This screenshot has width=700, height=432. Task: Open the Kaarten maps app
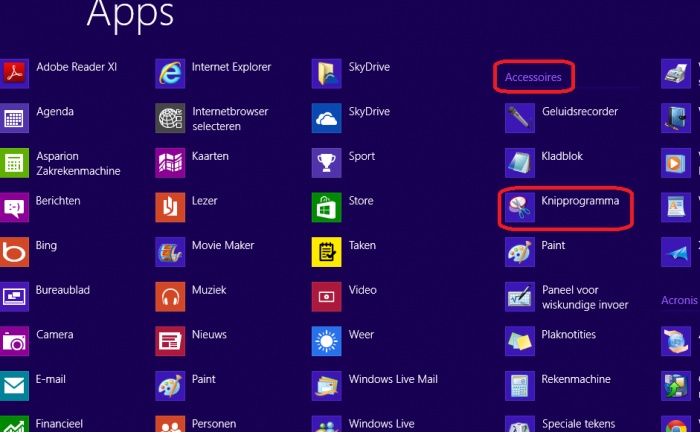tap(192, 162)
